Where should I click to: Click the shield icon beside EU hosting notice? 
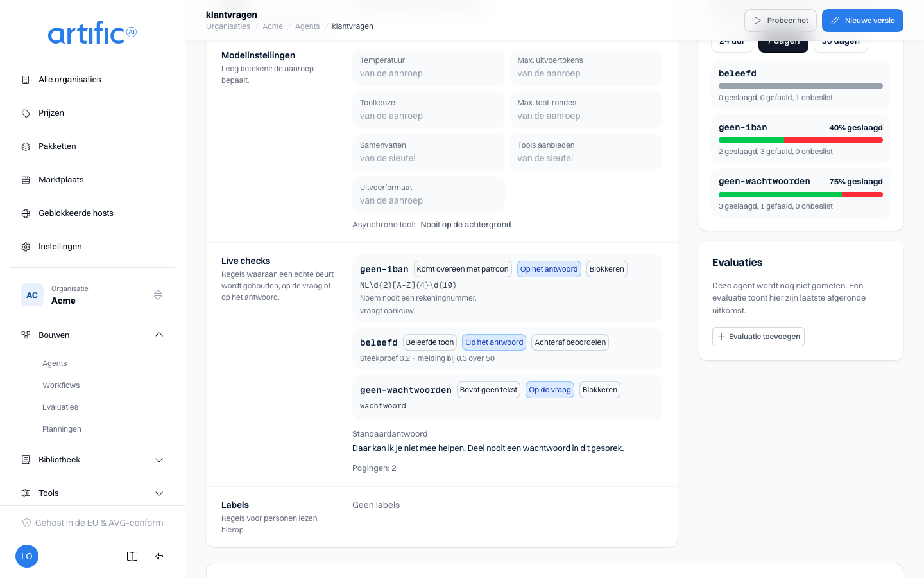[27, 523]
